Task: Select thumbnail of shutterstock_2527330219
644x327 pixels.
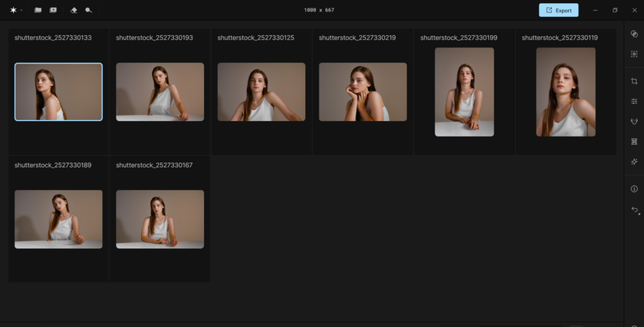Action: (363, 92)
